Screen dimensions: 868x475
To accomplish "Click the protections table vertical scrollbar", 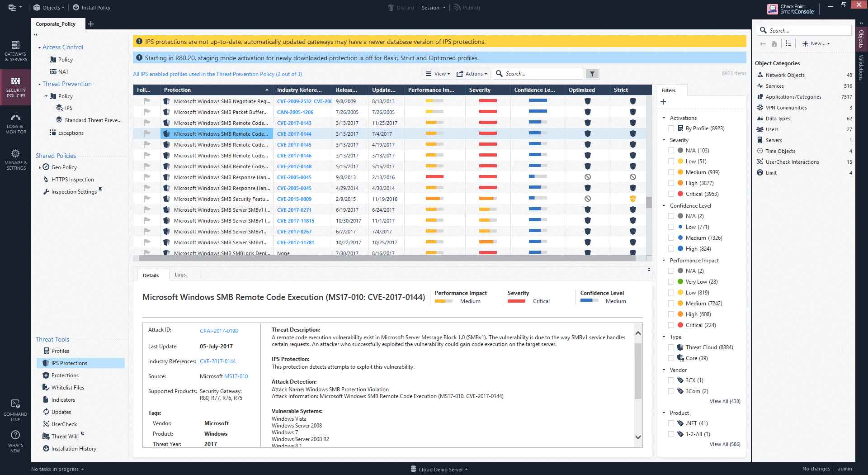I will coord(649,202).
